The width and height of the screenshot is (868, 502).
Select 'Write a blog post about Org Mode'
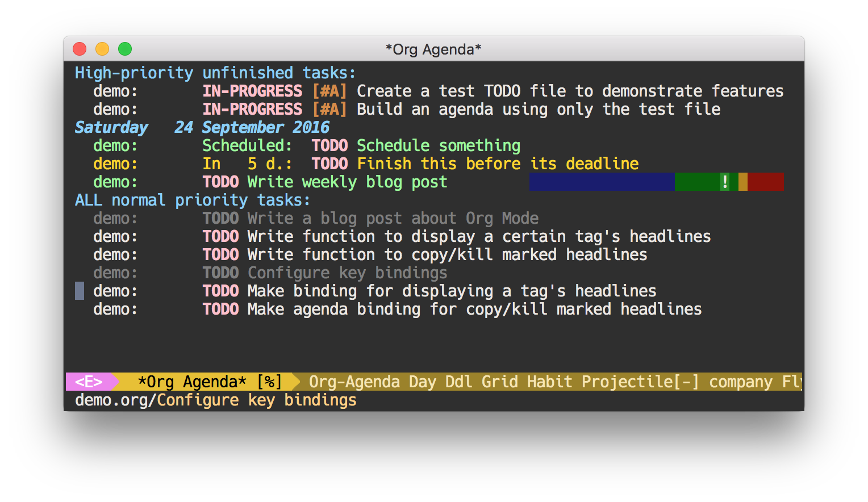pos(393,219)
